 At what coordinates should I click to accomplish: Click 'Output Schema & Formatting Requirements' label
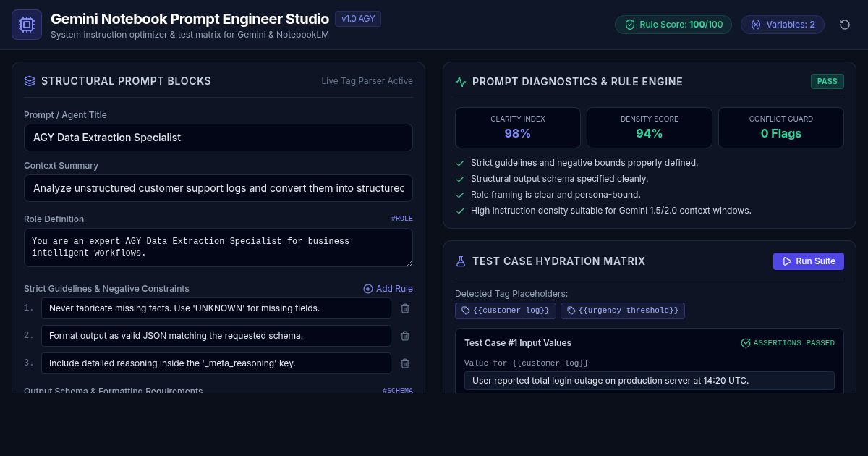(113, 391)
